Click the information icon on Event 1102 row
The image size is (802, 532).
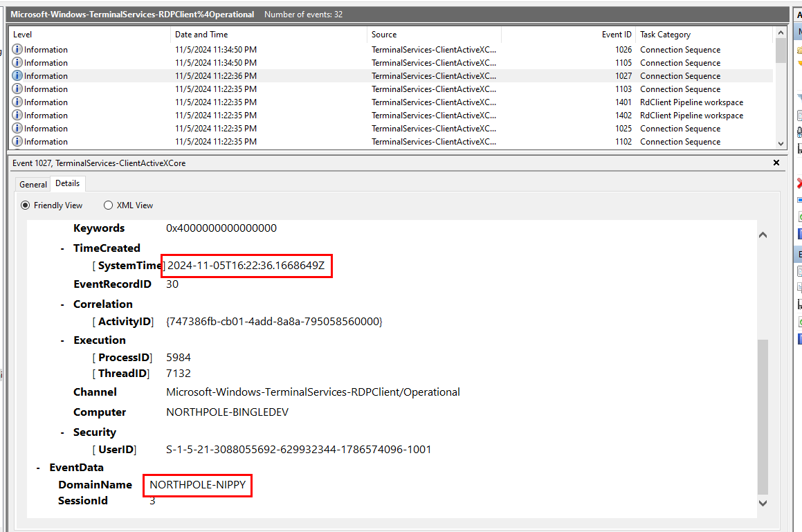pyautogui.click(x=17, y=142)
